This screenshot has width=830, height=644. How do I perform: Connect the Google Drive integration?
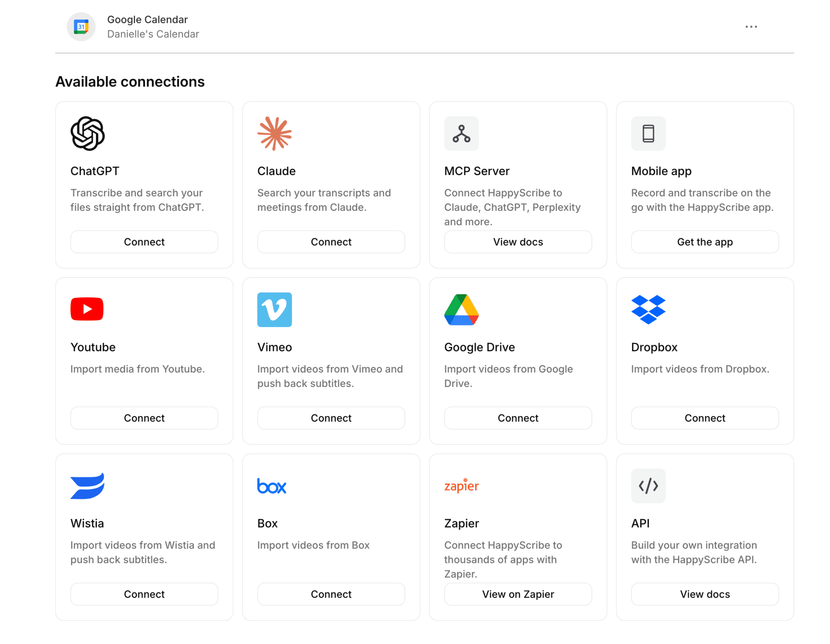click(518, 418)
